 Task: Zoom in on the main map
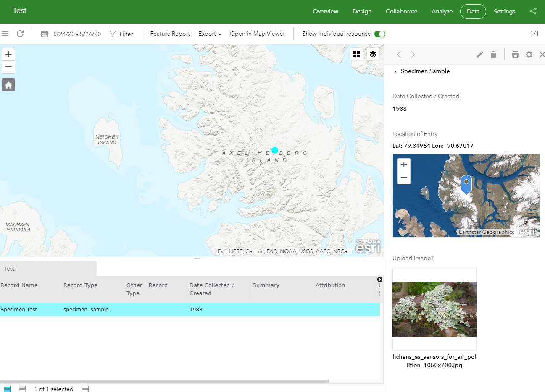(x=8, y=54)
